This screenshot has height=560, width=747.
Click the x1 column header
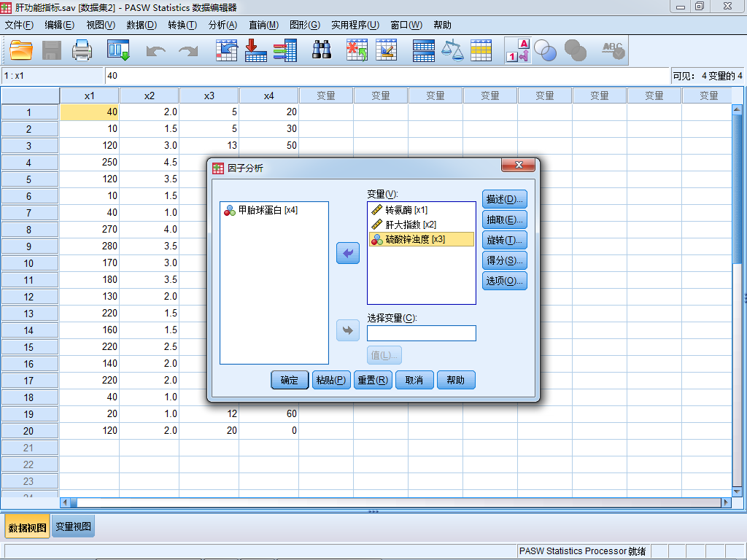90,96
